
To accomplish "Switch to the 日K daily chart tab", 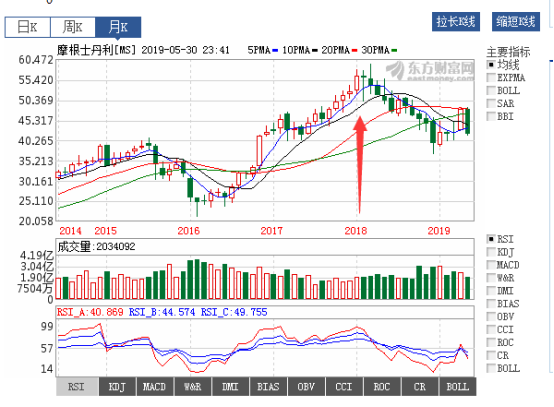I will (x=28, y=27).
